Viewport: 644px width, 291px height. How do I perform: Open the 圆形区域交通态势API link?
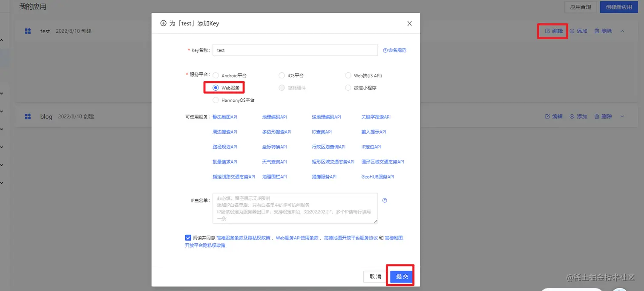[382, 162]
